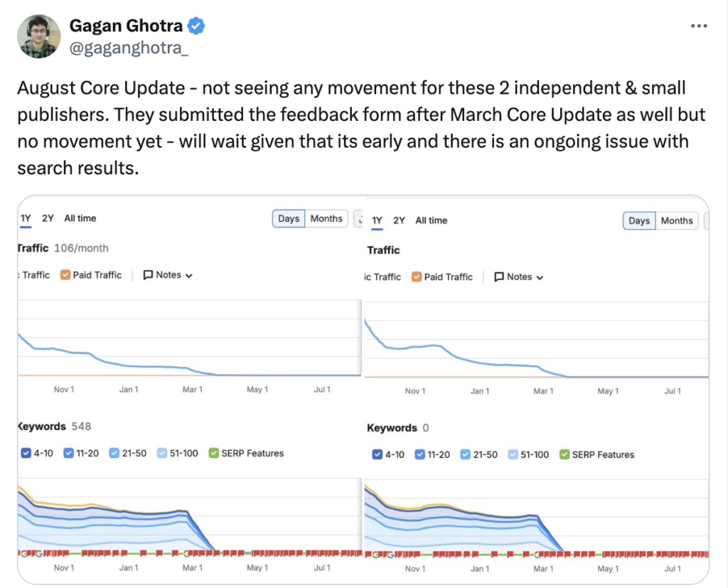Click the left chart's Notes speech-bubble icon

(x=148, y=275)
